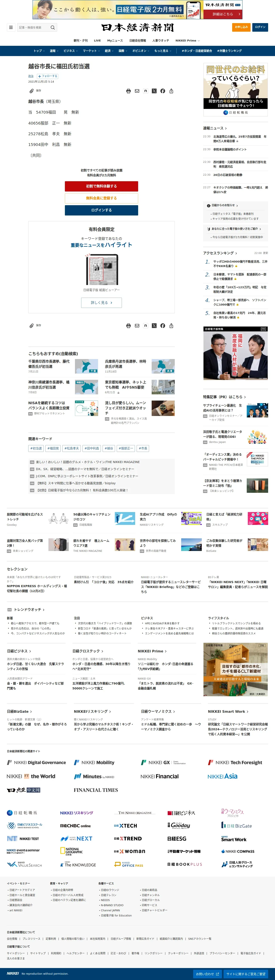Open the 日経中文网 logo link
This screenshot has width=275, height=980.
click(24, 790)
